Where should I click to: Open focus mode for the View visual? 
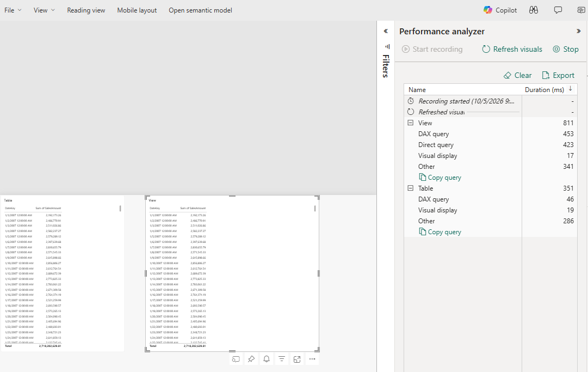click(x=297, y=359)
